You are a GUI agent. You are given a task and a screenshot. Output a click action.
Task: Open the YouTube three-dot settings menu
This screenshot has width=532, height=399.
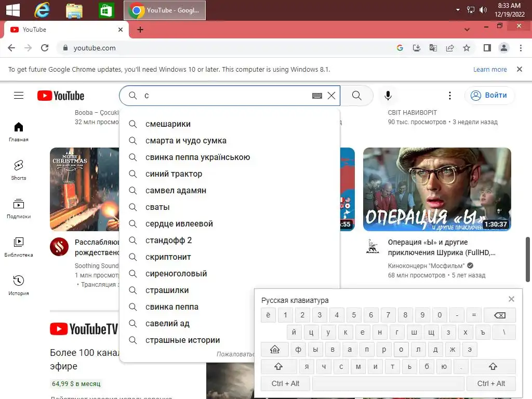[450, 96]
